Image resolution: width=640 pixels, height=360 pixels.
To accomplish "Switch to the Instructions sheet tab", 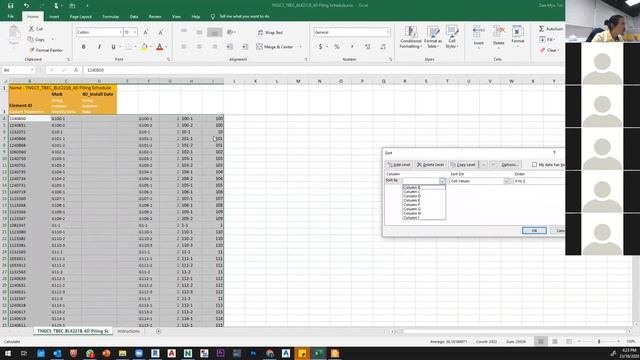I will pos(129,331).
